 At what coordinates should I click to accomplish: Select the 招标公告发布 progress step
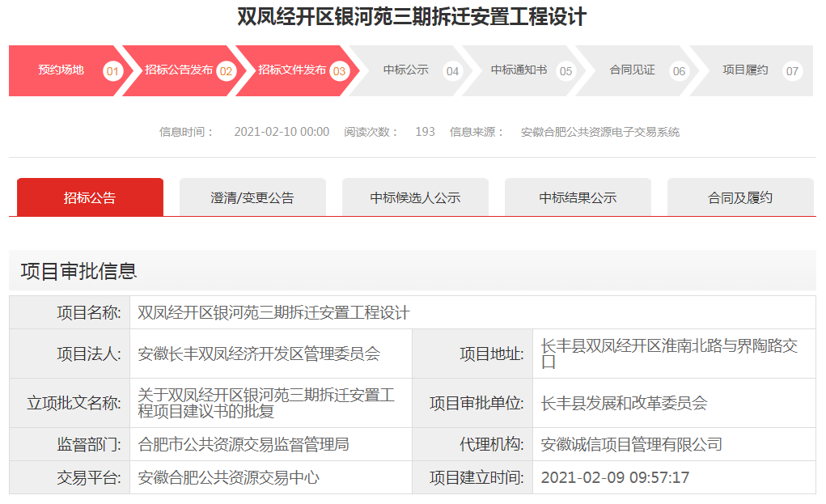pos(179,70)
